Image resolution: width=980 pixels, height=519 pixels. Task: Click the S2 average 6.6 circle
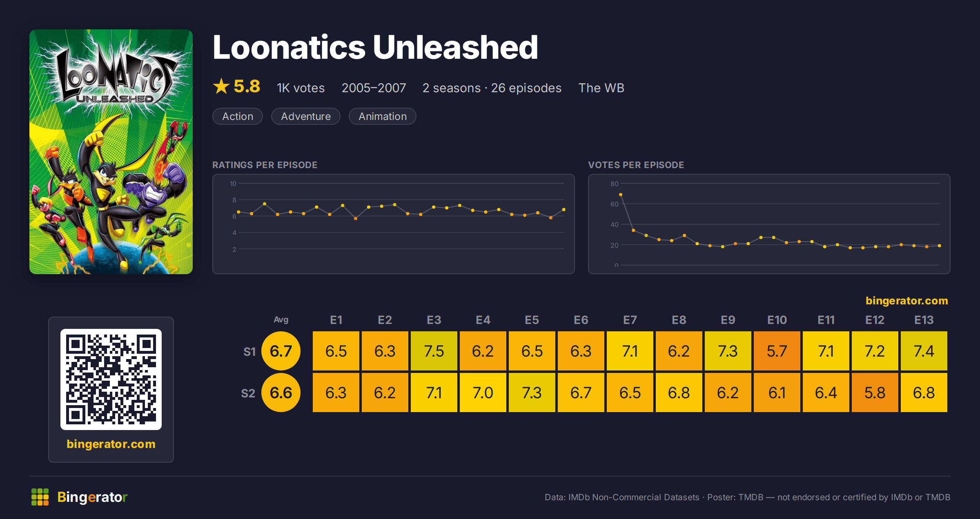click(x=281, y=393)
